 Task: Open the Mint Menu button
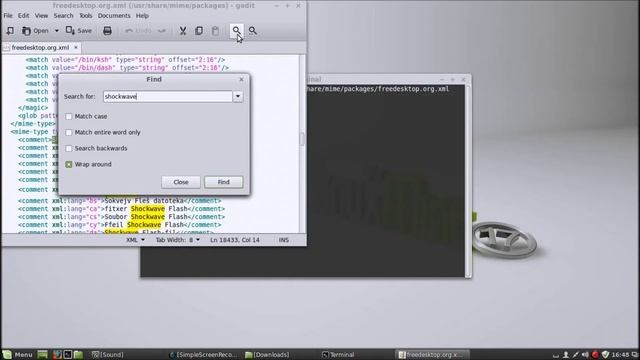click(x=18, y=355)
